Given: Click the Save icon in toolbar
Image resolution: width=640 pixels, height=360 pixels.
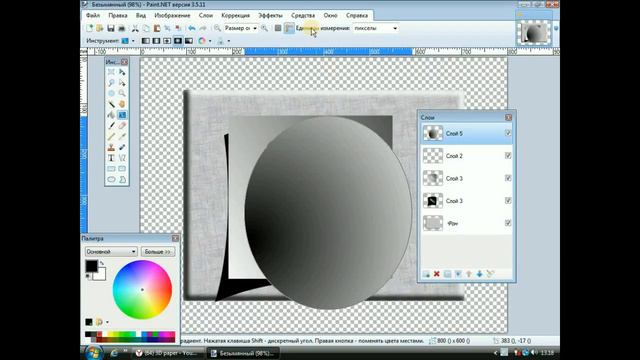Looking at the screenshot, I should pos(111,28).
